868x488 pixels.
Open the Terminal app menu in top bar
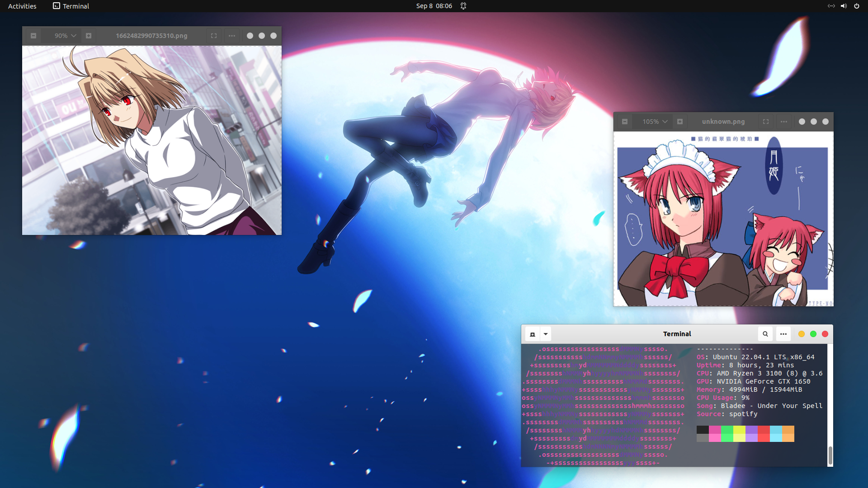point(71,6)
